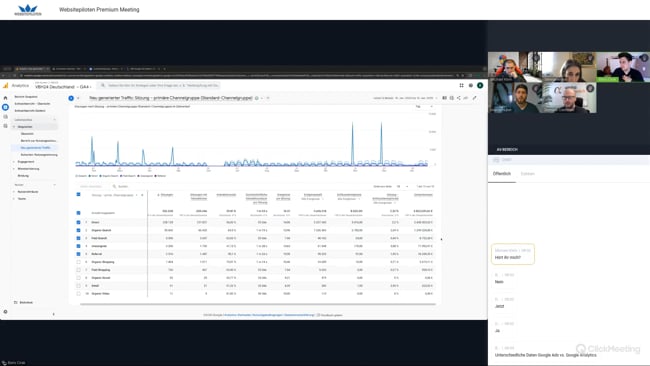Open the green account avatar
Viewport: 650px width, 366px height.
pos(480,85)
